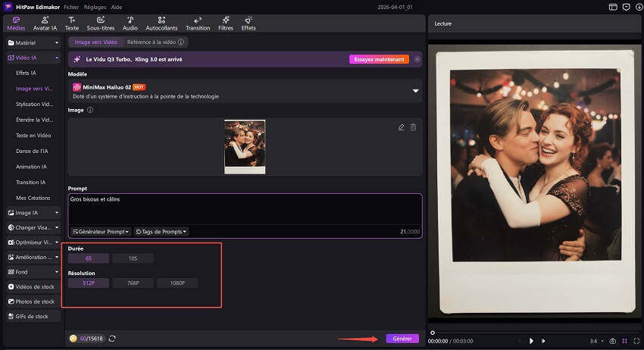The image size is (644, 350).
Task: Refresh the credits counter
Action: coord(112,339)
